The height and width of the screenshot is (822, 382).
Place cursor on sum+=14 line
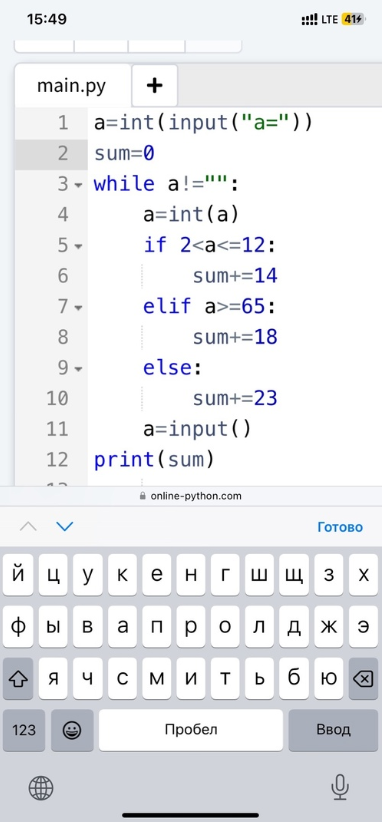click(235, 276)
